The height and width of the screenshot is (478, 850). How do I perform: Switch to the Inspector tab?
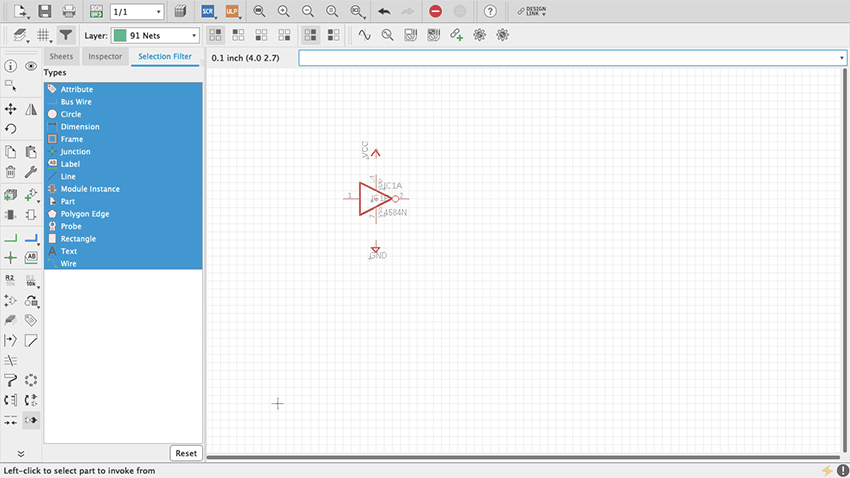(x=105, y=56)
